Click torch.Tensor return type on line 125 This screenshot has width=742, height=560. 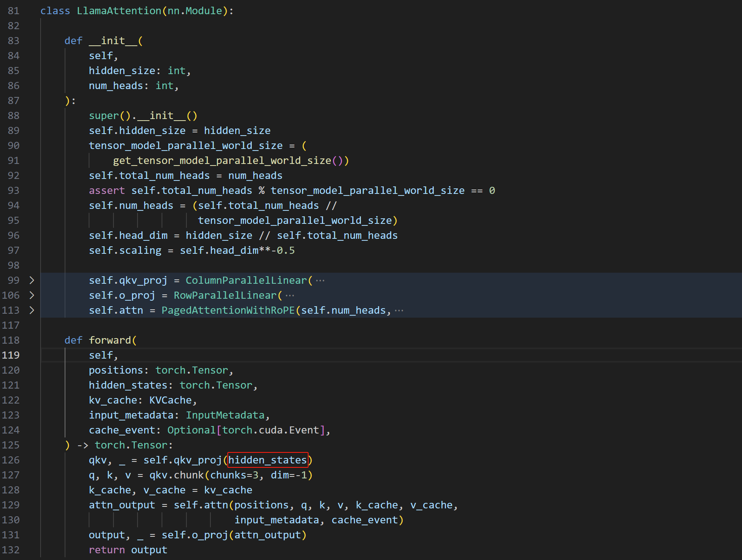pos(131,445)
